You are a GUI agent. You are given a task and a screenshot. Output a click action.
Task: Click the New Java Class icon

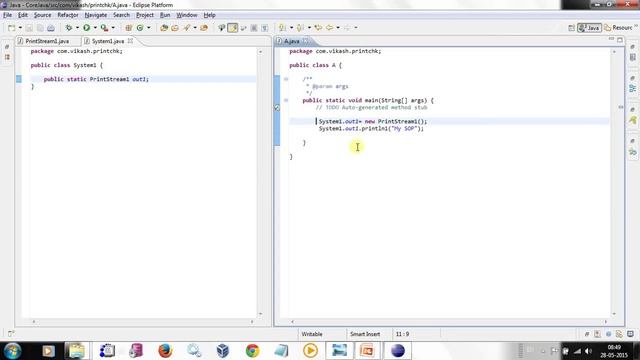(140, 28)
